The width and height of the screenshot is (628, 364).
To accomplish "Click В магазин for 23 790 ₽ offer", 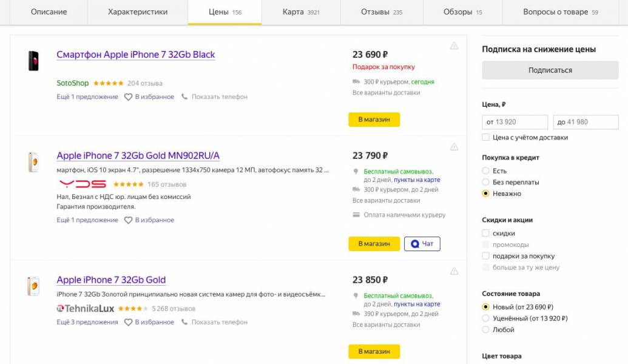I will coord(374,243).
